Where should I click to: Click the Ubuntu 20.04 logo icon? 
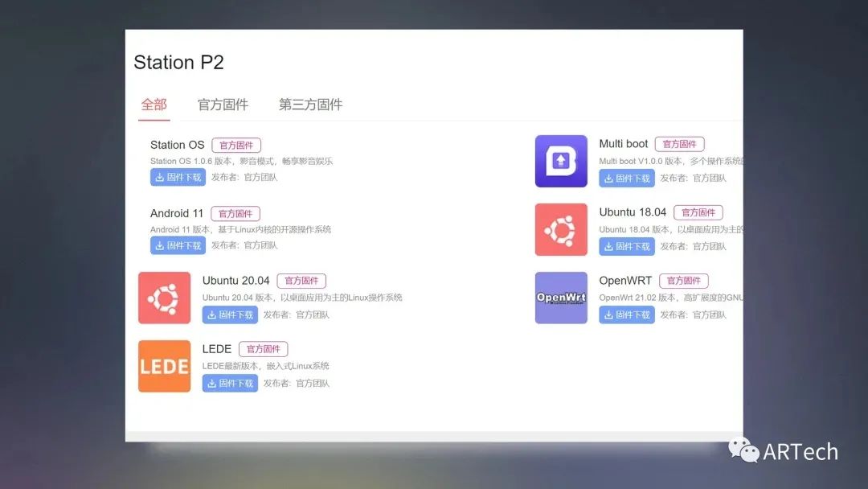point(165,298)
